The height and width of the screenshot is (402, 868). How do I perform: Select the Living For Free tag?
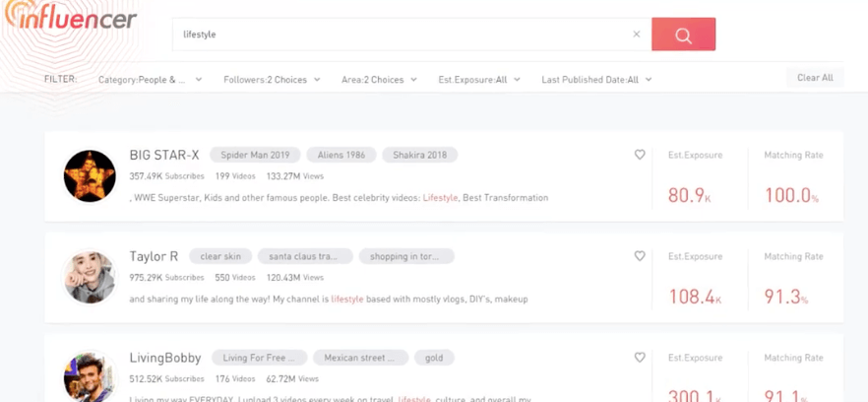pos(259,358)
